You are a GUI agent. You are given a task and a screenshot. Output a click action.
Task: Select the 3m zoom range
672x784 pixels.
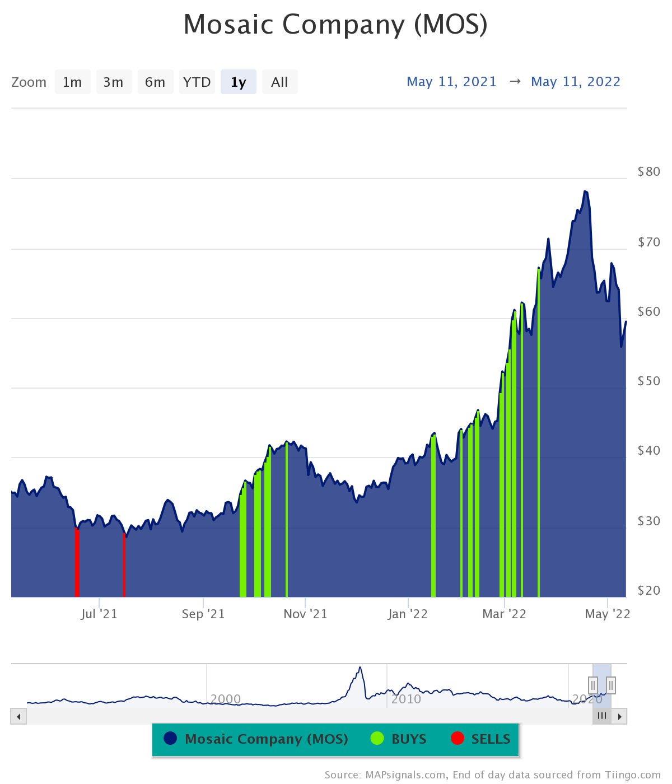114,82
